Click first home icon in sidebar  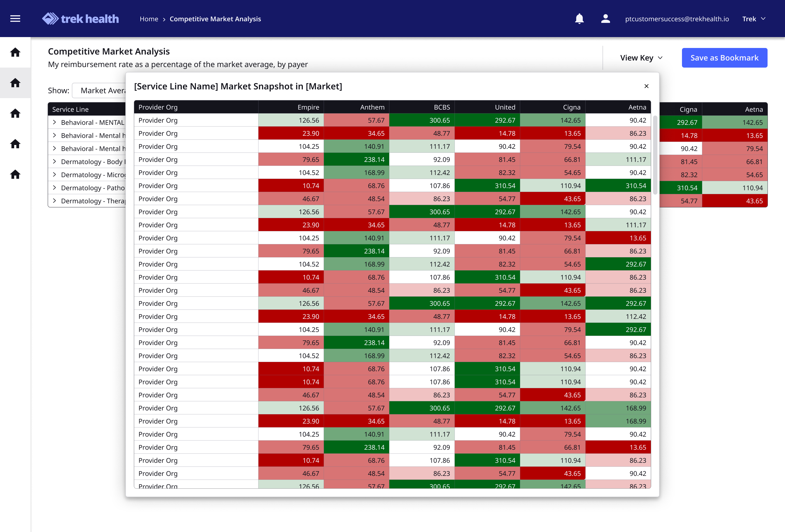point(15,52)
